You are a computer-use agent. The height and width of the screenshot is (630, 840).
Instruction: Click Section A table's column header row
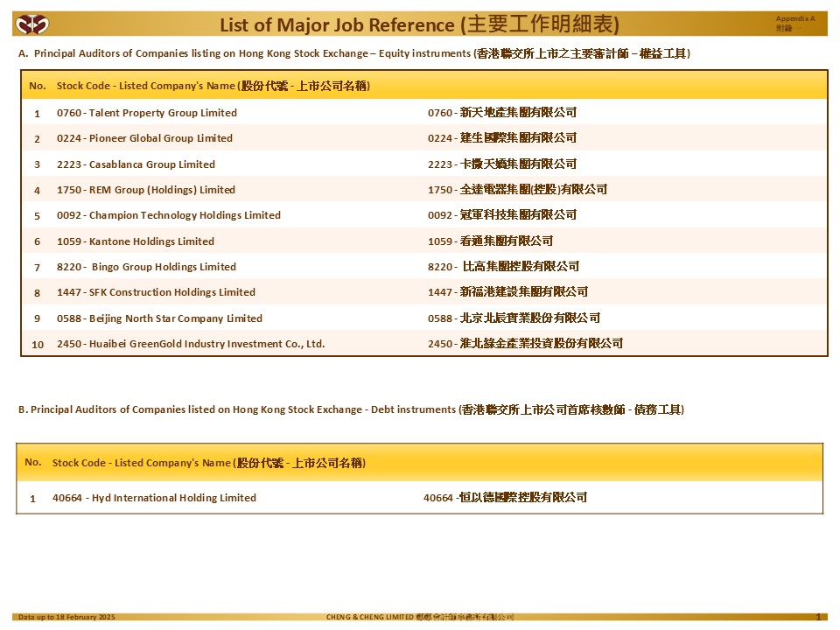point(424,86)
